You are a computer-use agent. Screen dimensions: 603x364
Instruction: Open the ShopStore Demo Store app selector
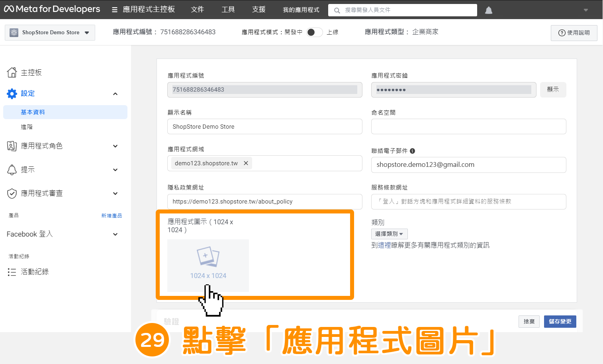(50, 33)
